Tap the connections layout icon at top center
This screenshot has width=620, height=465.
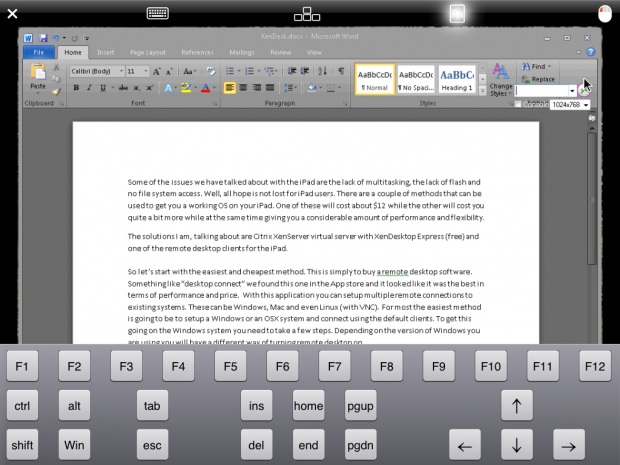[x=307, y=14]
